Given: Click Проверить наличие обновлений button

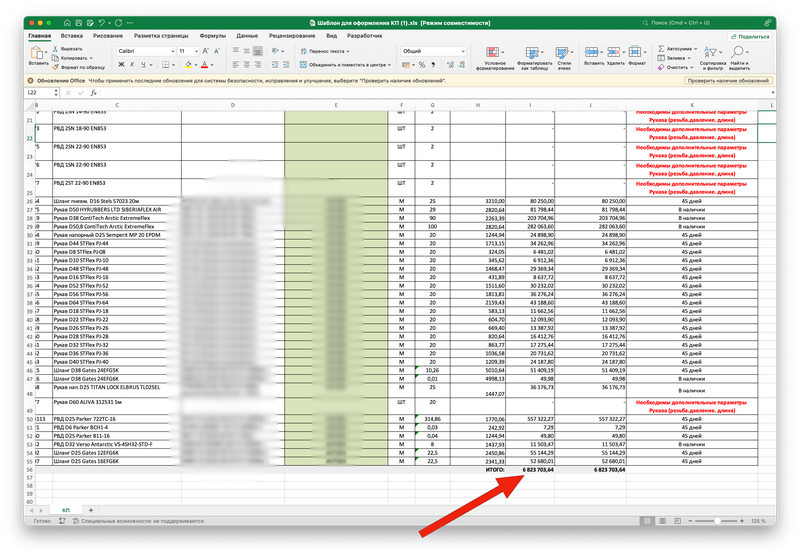Looking at the screenshot, I should point(728,81).
